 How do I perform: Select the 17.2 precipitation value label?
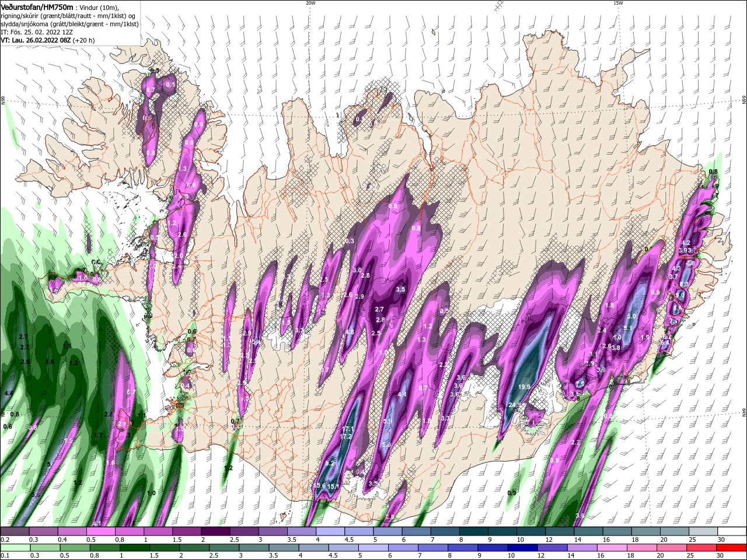click(346, 436)
